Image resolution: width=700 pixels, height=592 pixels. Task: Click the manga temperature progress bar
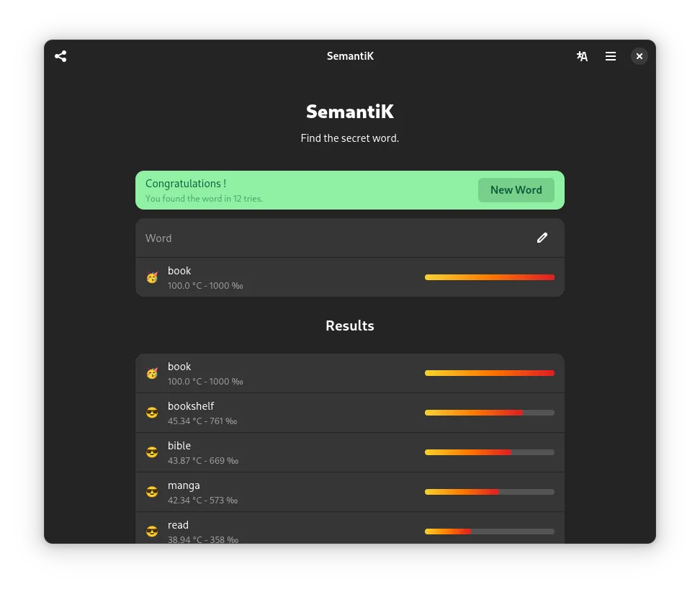[489, 492]
